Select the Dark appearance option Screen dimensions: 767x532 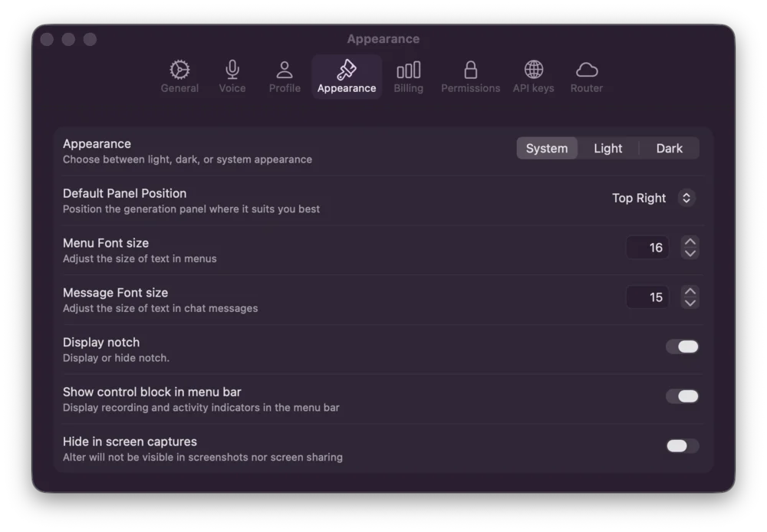tap(670, 148)
